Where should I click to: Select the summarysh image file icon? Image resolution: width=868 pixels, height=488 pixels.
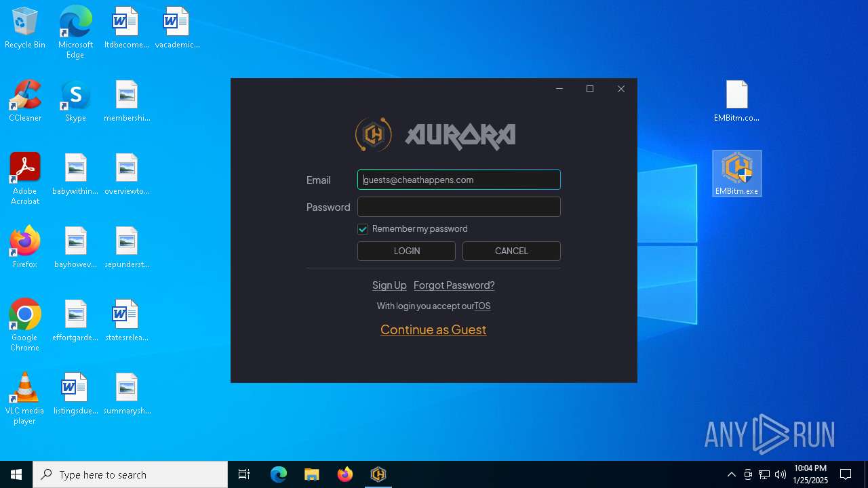click(127, 394)
